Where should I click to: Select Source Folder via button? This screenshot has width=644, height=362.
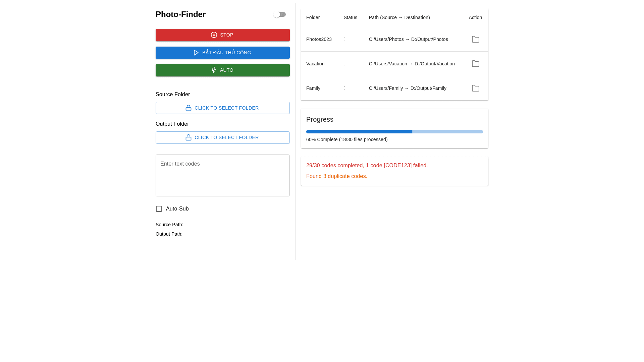222,108
